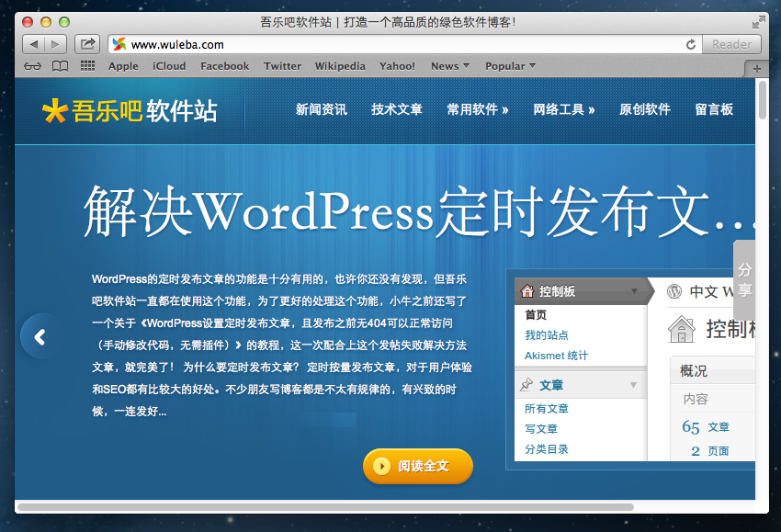This screenshot has width=781, height=532.
Task: Expand the 常用软件 submenu
Action: [x=478, y=109]
